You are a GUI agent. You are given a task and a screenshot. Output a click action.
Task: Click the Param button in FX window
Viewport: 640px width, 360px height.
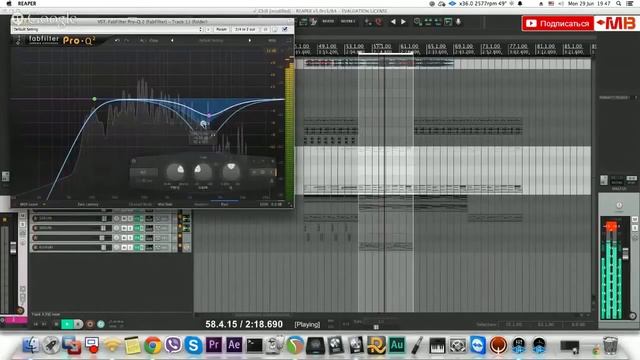[x=222, y=29]
